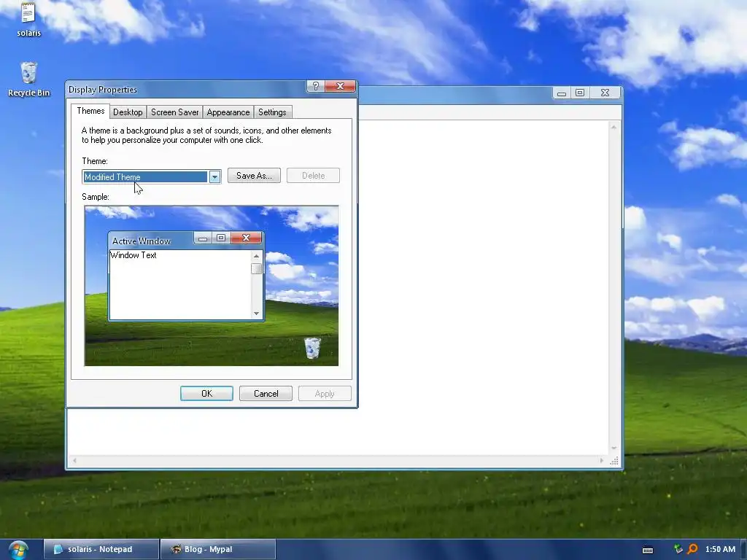Click Cancel in Display Properties
Screen dimensions: 747x560
tap(266, 394)
